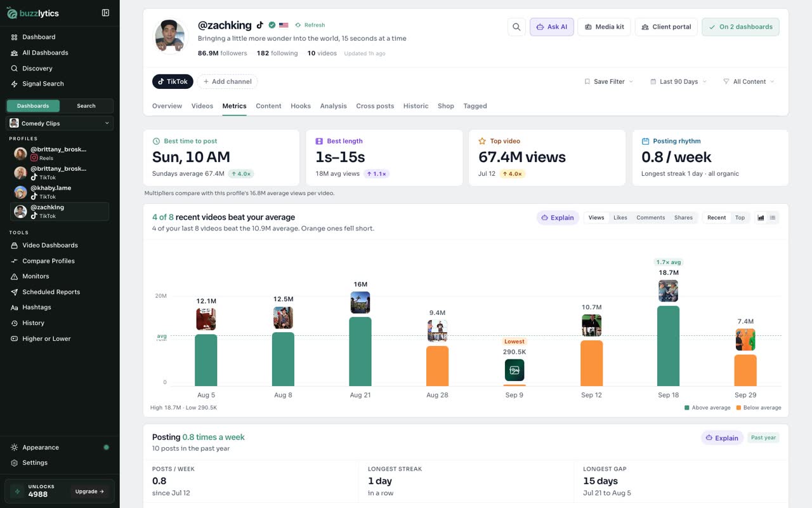Open the Save Filter dropdown

[x=609, y=81]
